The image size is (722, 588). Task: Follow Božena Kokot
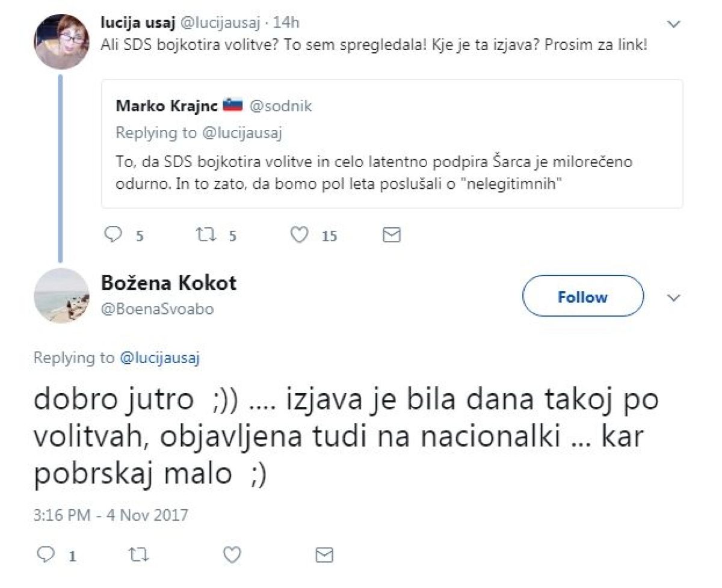[582, 297]
